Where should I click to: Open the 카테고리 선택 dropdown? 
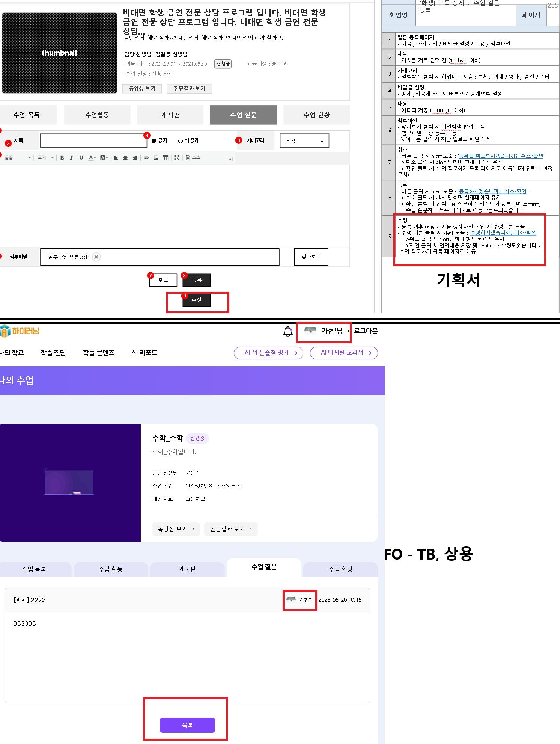pyautogui.click(x=304, y=141)
